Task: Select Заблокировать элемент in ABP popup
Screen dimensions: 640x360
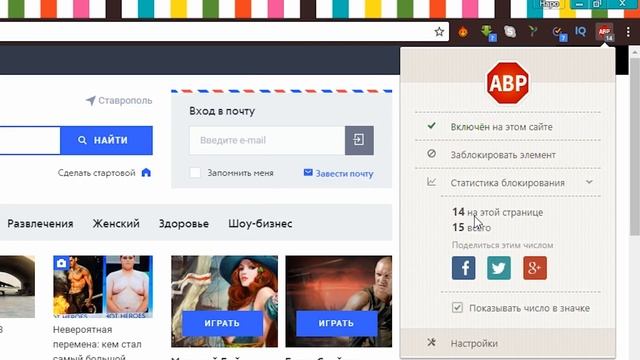Action: pyautogui.click(x=508, y=155)
